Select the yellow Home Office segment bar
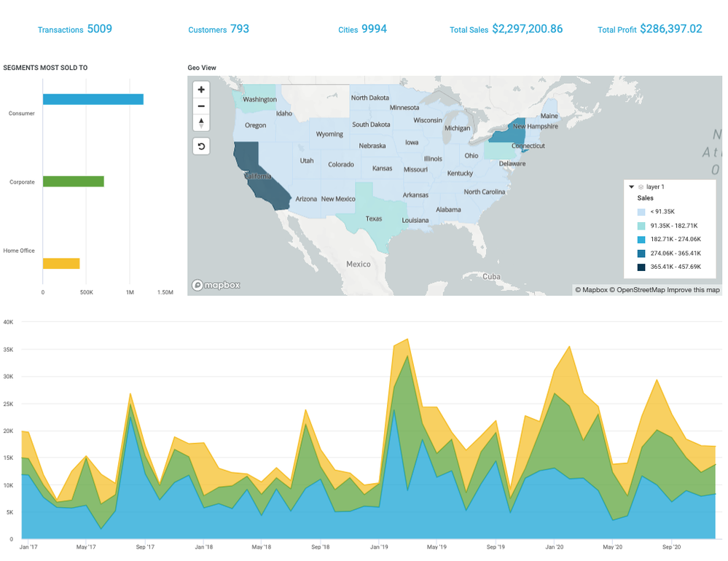Image resolution: width=728 pixels, height=561 pixels. (x=61, y=264)
